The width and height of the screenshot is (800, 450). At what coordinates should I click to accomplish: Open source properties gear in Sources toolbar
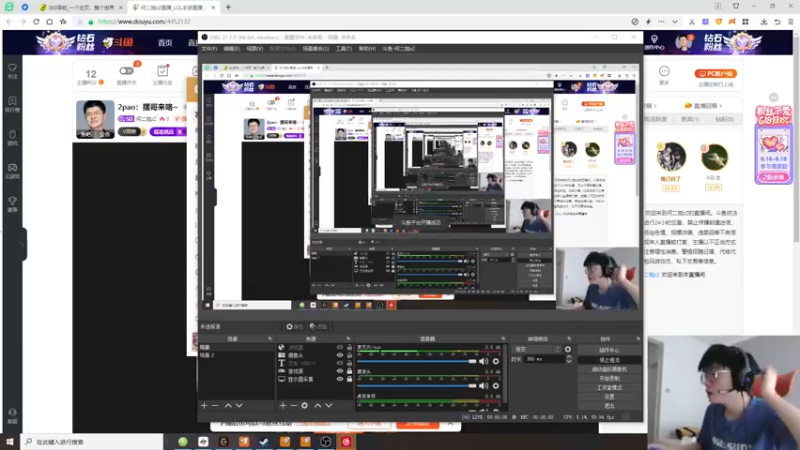pyautogui.click(x=305, y=406)
